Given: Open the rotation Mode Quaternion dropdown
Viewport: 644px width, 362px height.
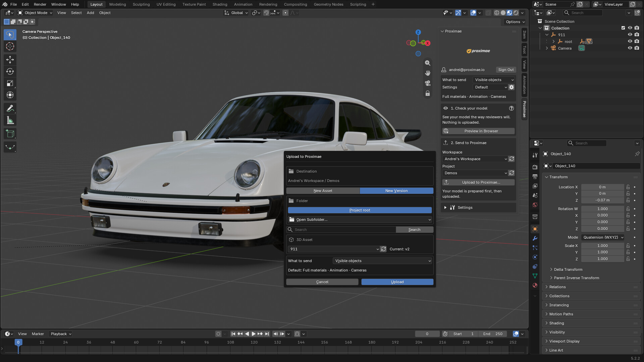Looking at the screenshot, I should 603,237.
